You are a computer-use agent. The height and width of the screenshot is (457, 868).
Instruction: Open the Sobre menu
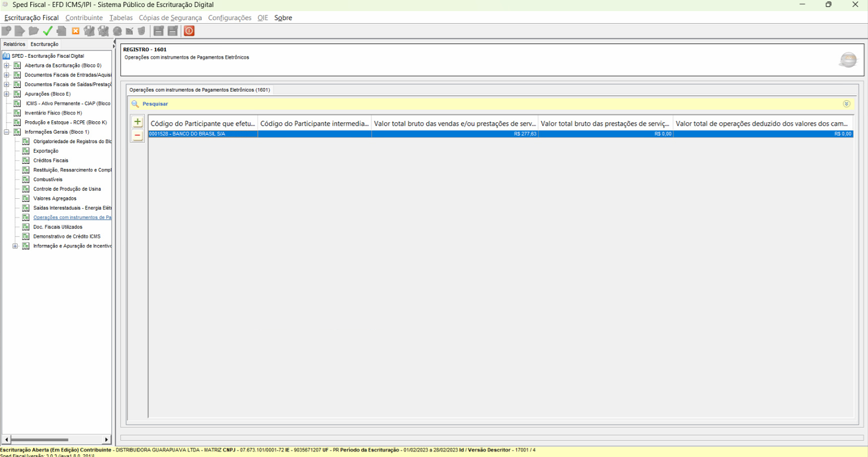283,17
